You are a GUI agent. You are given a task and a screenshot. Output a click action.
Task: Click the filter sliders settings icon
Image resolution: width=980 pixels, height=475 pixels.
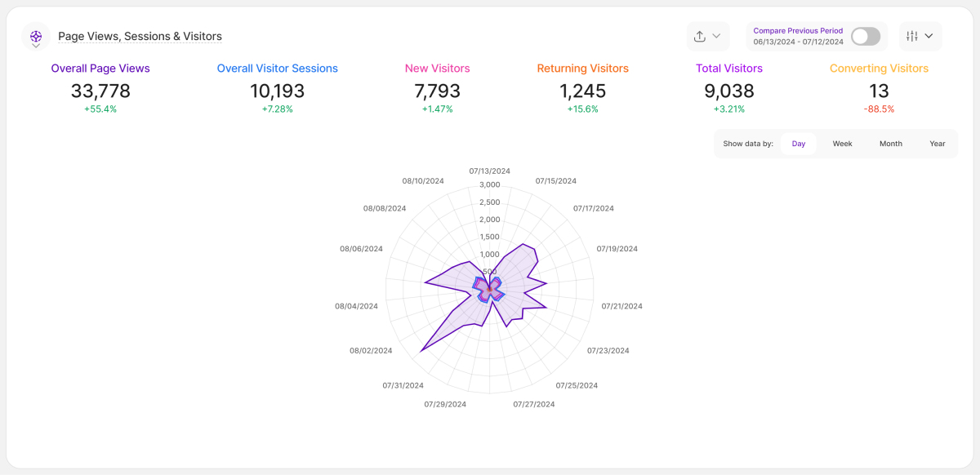click(912, 36)
